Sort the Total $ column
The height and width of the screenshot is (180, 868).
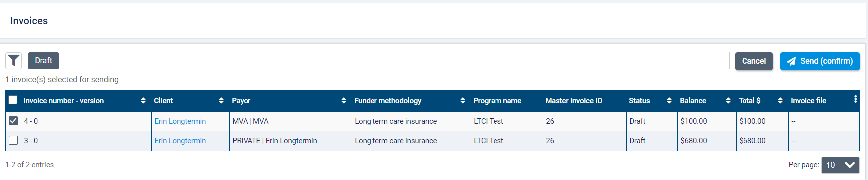click(x=780, y=101)
